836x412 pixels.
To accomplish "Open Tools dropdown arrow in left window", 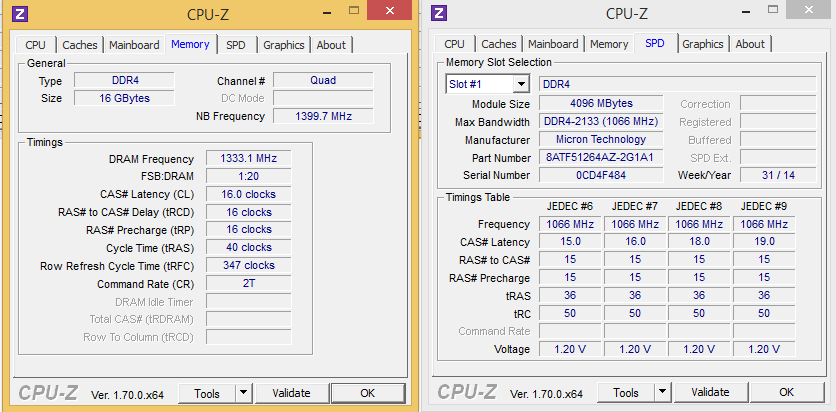I will coord(243,393).
